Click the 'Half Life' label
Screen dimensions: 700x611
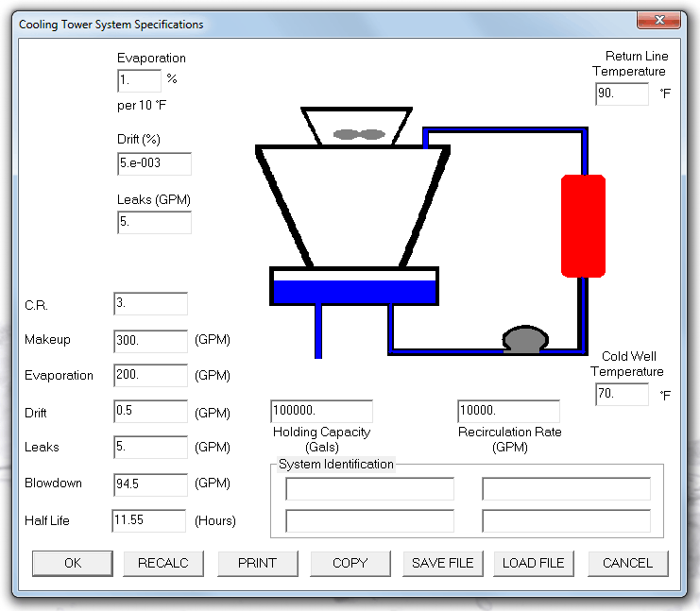pos(47,521)
